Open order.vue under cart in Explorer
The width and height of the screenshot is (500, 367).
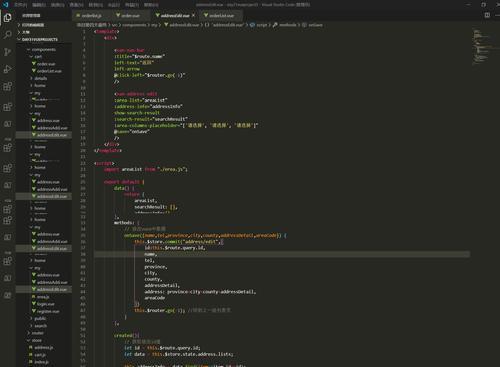(46, 64)
